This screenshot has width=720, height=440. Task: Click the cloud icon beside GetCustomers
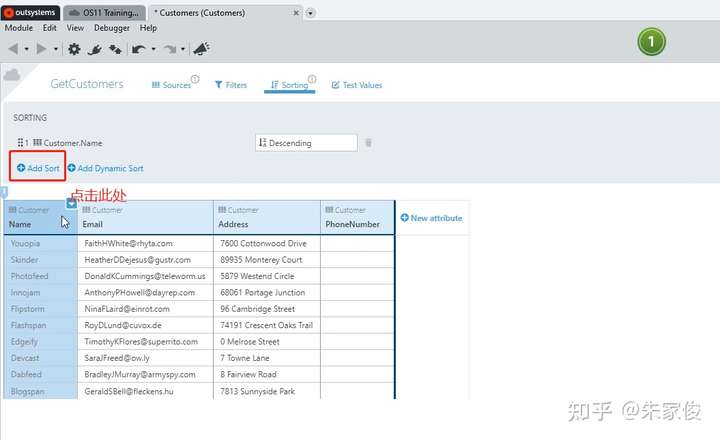pyautogui.click(x=11, y=74)
